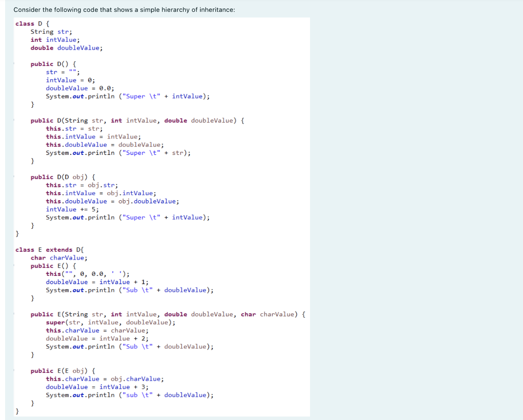Click the 'this.str = str;' line
This screenshot has height=420, width=523.
click(x=75, y=128)
